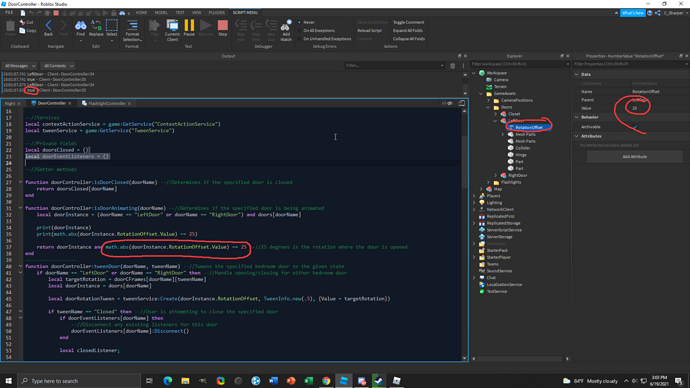690x388 pixels.
Task: Switch to the MODEL ribbon tab
Action: (x=161, y=13)
